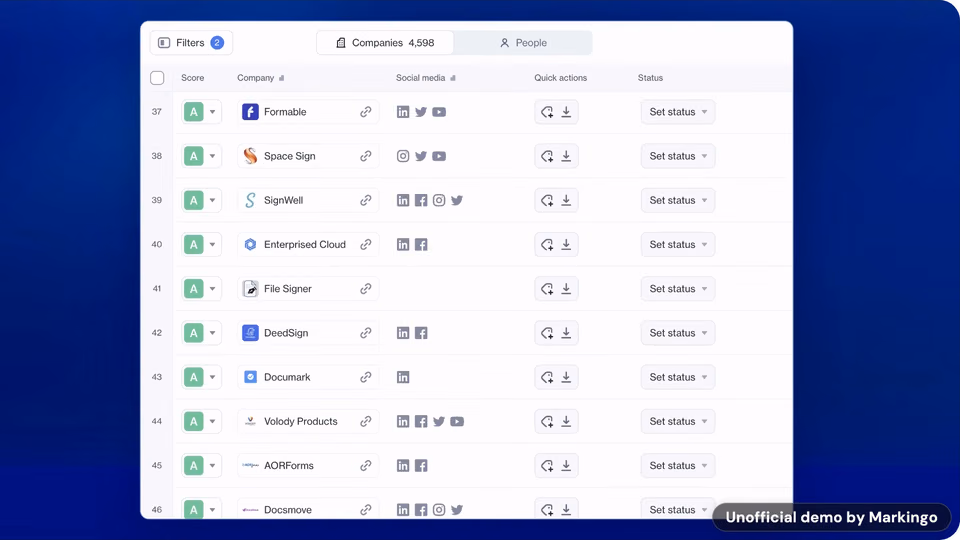Click the download icon in Volody Products row
Image resolution: width=960 pixels, height=540 pixels.
click(566, 421)
